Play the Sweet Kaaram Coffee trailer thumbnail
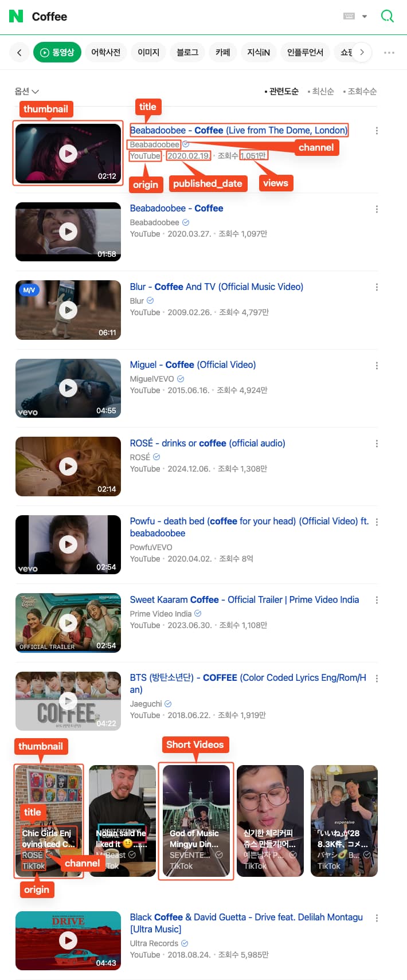 68,623
